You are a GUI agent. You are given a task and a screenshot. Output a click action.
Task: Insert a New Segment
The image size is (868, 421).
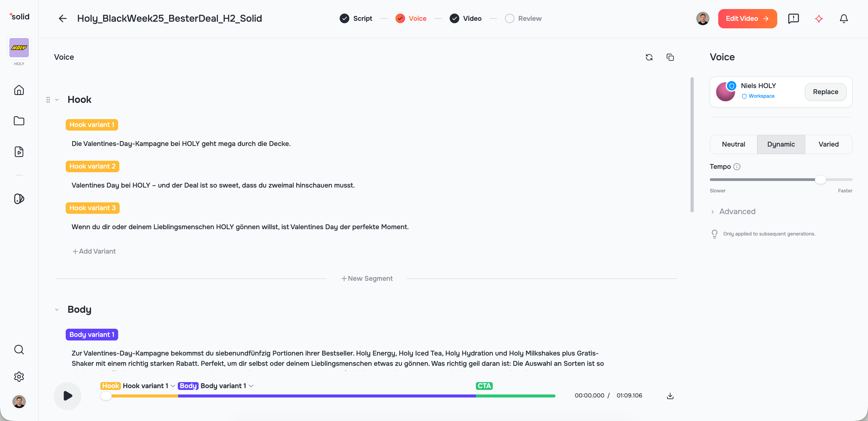[367, 278]
